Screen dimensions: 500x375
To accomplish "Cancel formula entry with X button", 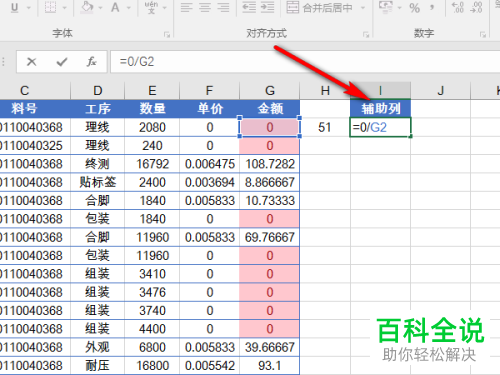I will tap(31, 62).
